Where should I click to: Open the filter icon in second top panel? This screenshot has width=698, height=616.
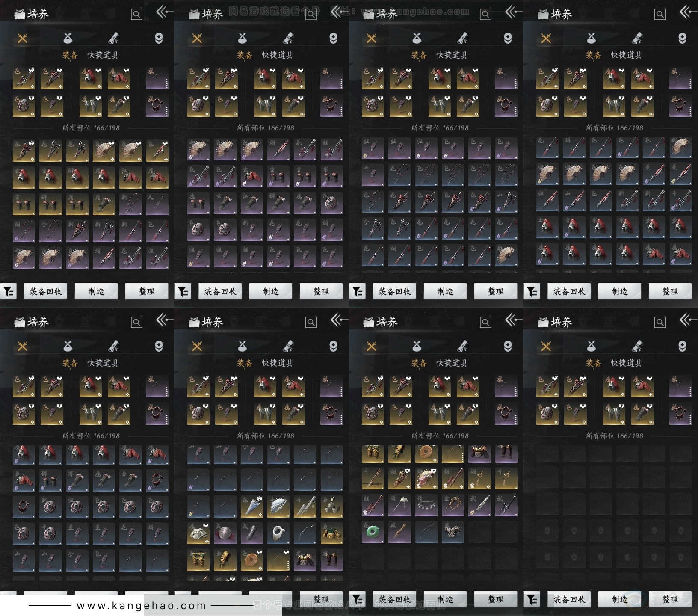pyautogui.click(x=183, y=292)
